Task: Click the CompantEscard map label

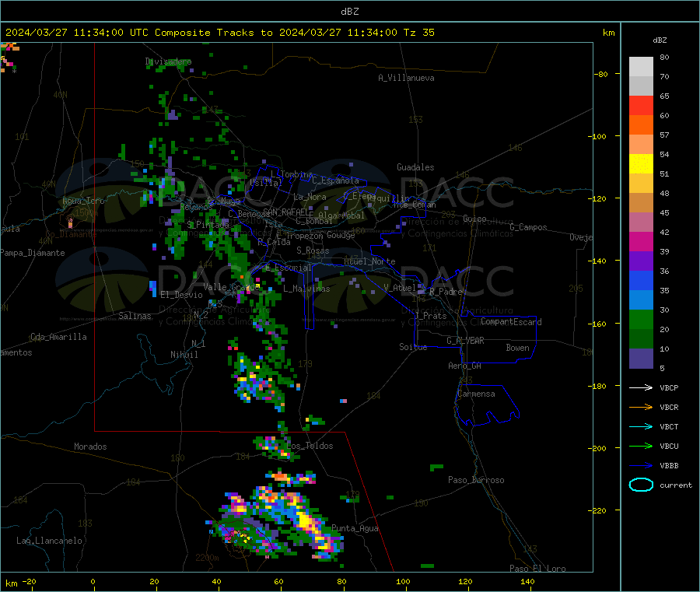Action: tap(511, 322)
